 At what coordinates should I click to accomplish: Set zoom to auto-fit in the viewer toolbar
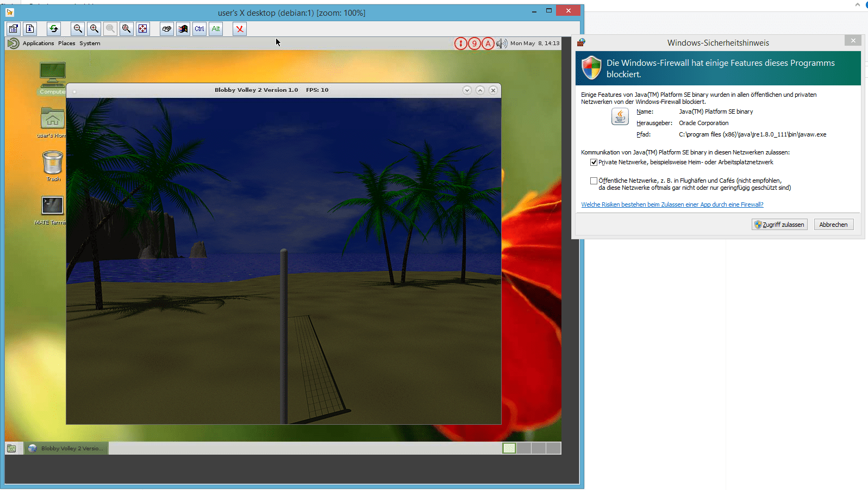(126, 29)
